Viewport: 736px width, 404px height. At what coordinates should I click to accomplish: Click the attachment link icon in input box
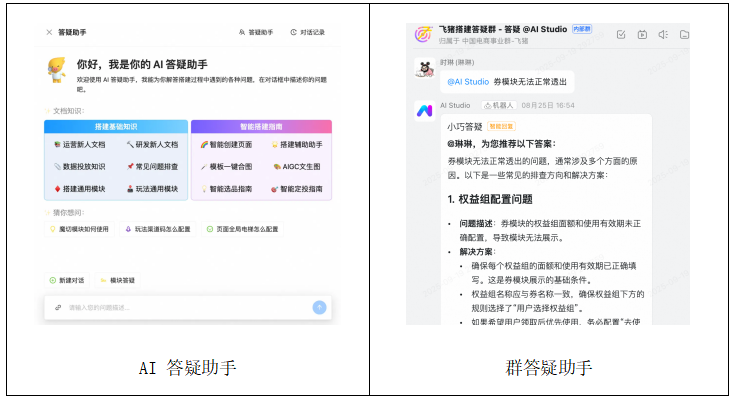click(58, 308)
